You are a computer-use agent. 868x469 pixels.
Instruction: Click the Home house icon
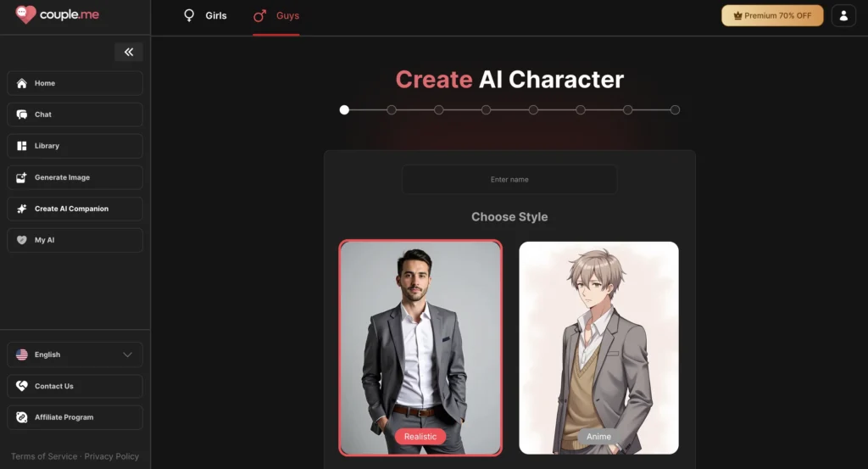click(x=21, y=83)
